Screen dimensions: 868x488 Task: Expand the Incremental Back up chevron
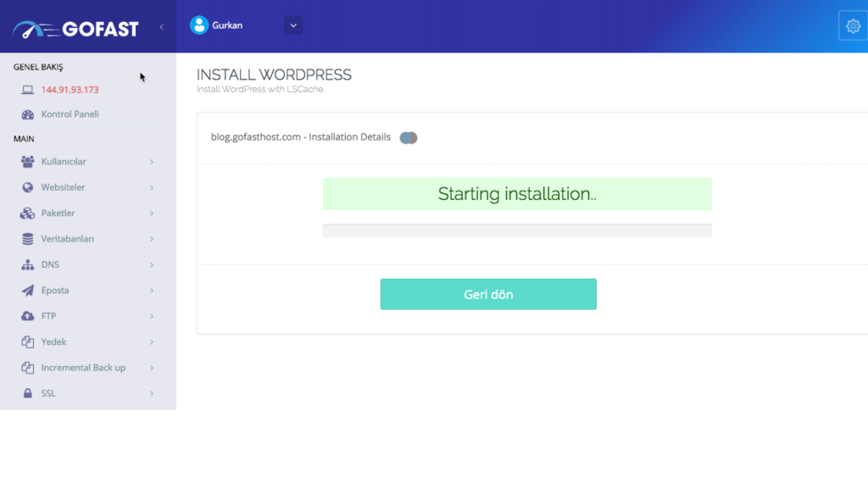(x=152, y=368)
